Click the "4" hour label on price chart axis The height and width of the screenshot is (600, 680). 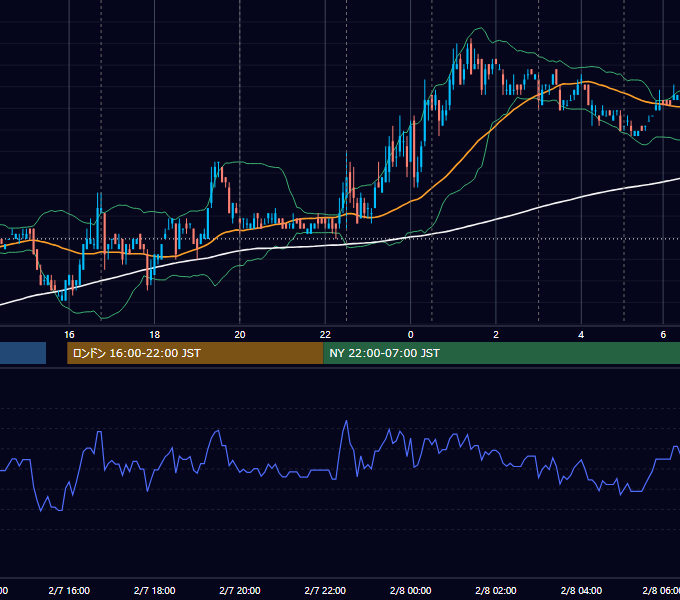(x=581, y=334)
